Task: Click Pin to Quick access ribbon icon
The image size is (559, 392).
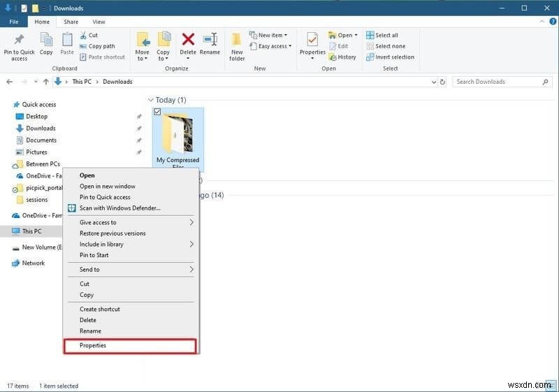Action: click(x=20, y=40)
